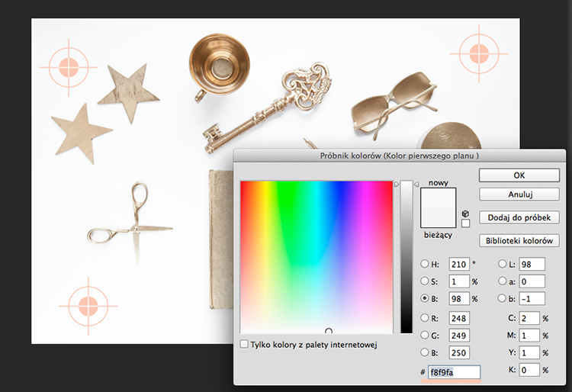This screenshot has height=392, width=572.
Task: Click the small web-safe color swatch
Action: coord(465,223)
